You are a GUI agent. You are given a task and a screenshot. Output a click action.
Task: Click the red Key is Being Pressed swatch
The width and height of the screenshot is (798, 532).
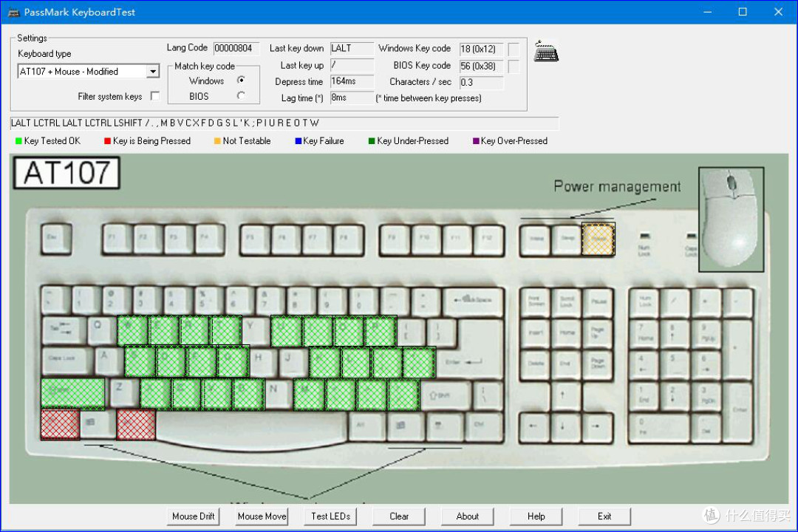click(107, 141)
